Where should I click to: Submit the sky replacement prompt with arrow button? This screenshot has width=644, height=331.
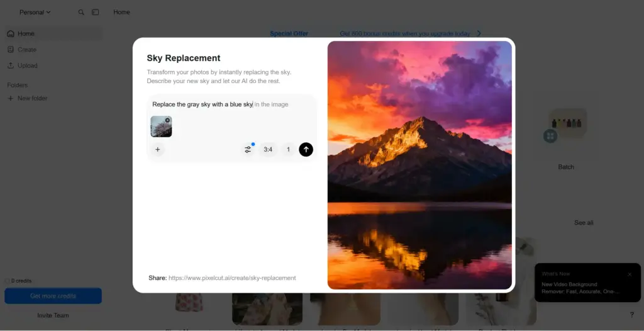306,149
